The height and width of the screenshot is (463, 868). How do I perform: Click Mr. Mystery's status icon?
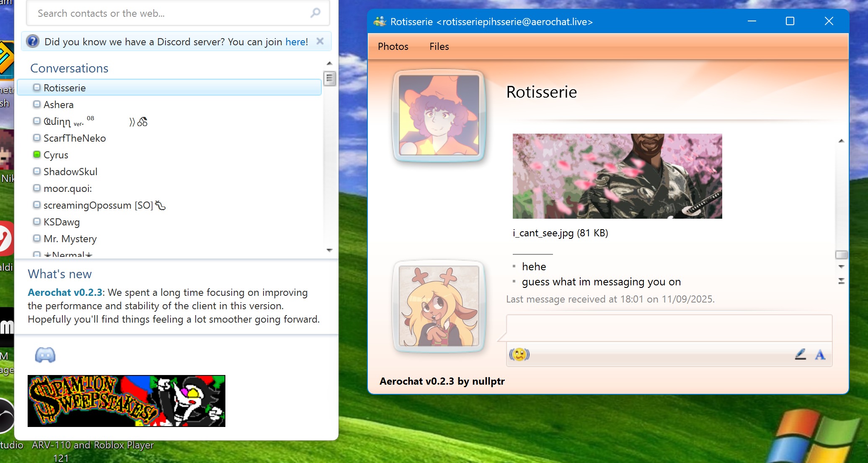[37, 238]
